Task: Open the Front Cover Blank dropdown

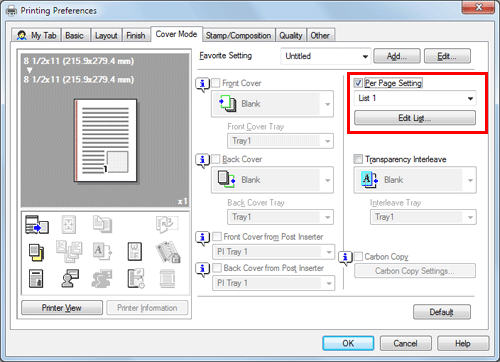Action: [x=272, y=104]
